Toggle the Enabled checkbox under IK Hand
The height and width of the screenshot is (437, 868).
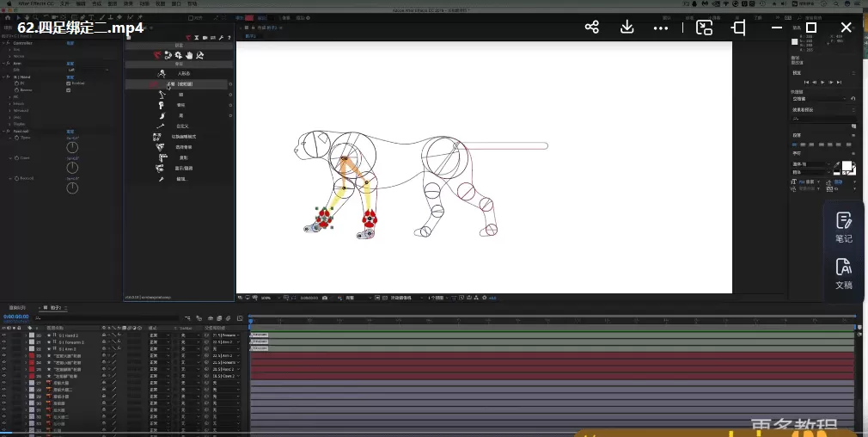pos(68,83)
